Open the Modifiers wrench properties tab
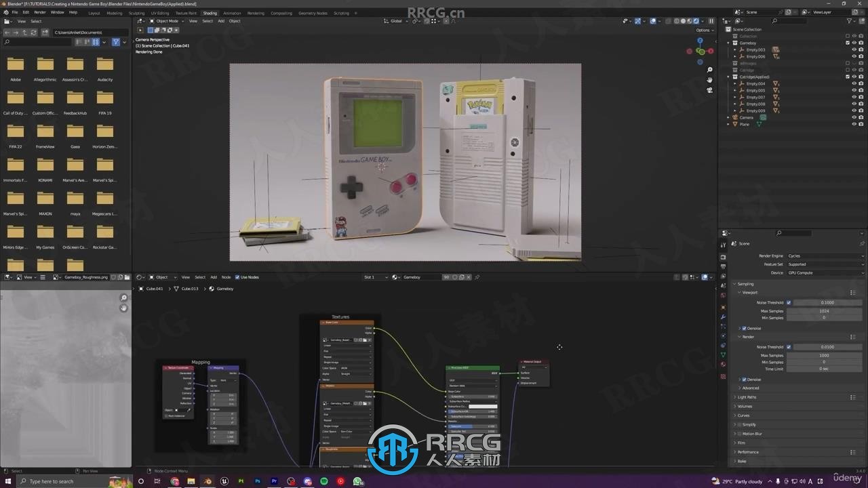This screenshot has width=868, height=488. 723,317
